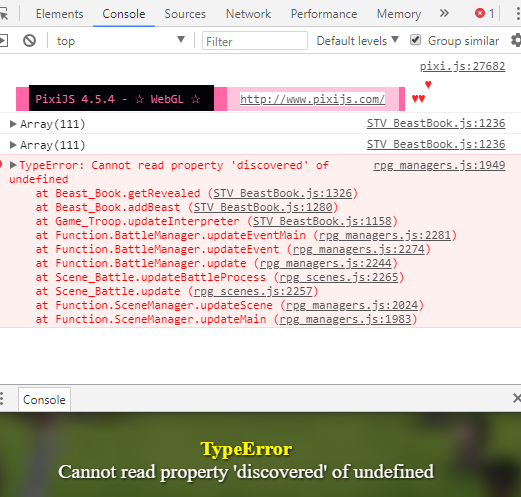Open drawer three-dot menu icon
Image resolution: width=521 pixels, height=497 pixels.
click(x=2, y=399)
